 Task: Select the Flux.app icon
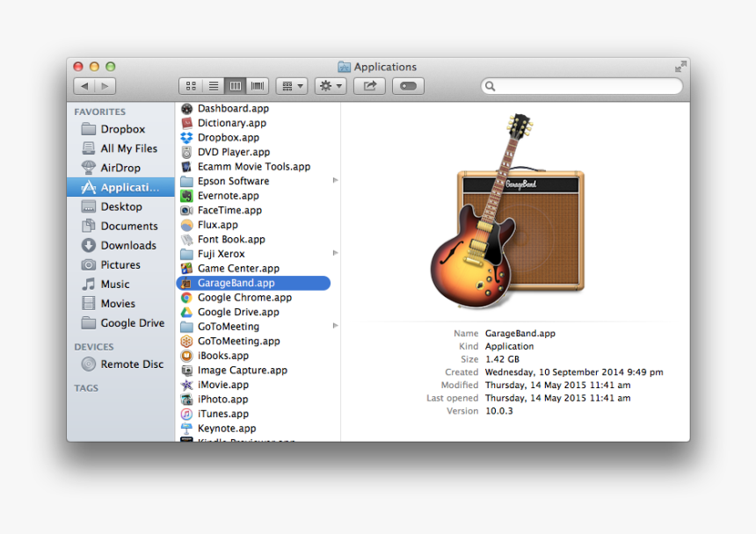click(x=186, y=225)
